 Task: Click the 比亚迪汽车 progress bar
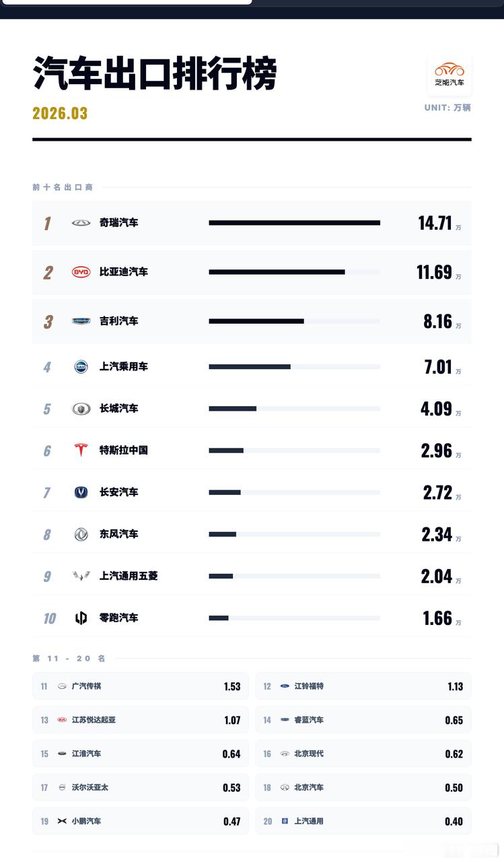point(294,272)
